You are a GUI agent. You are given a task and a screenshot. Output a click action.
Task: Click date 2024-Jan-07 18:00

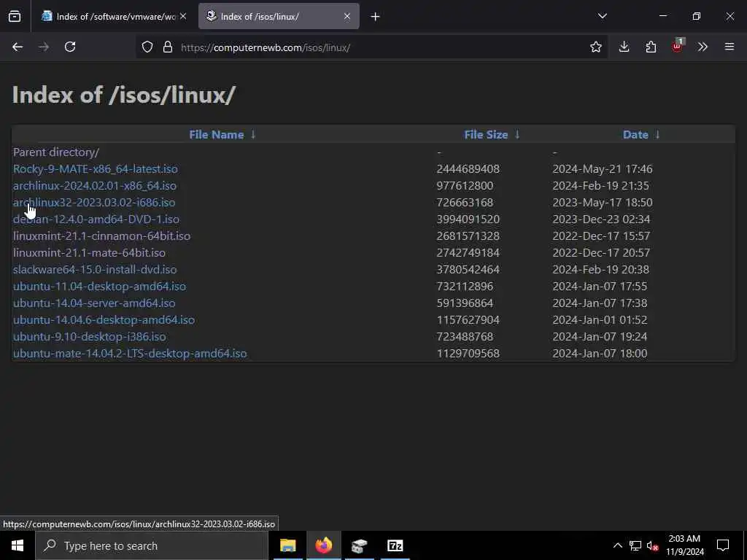600,354
